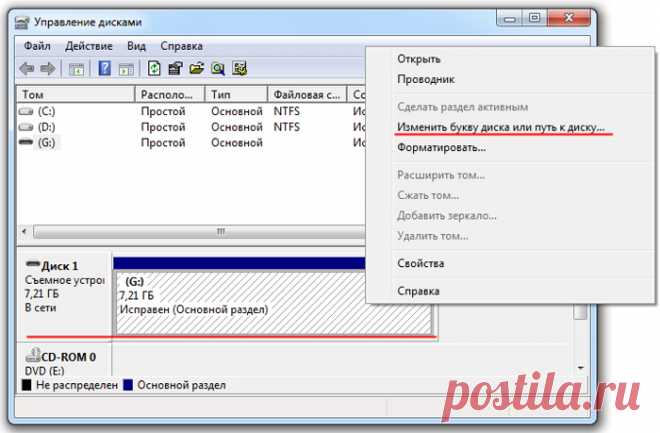Open the Файл menu
Viewport: 660px width, 433px height.
(x=37, y=46)
